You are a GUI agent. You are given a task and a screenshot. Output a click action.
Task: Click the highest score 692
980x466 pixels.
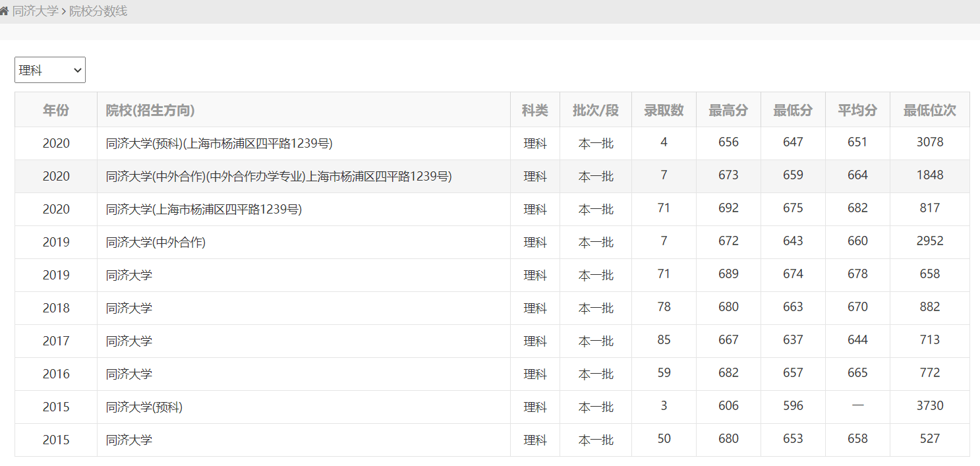(x=728, y=208)
